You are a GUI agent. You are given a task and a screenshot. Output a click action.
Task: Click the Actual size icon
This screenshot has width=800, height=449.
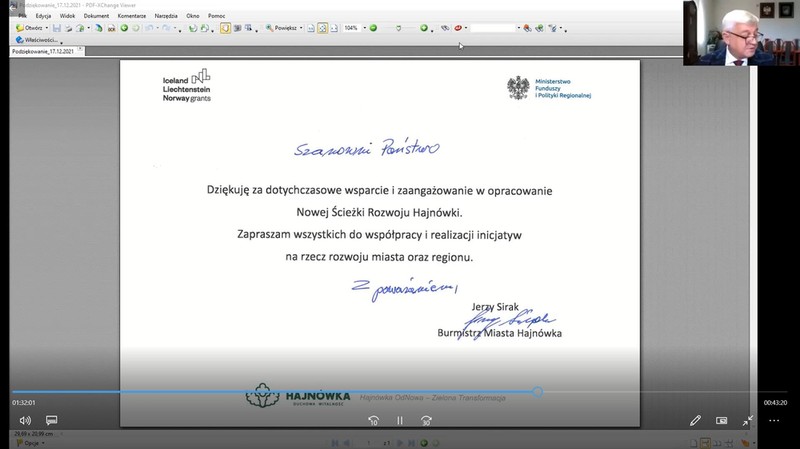tap(311, 28)
